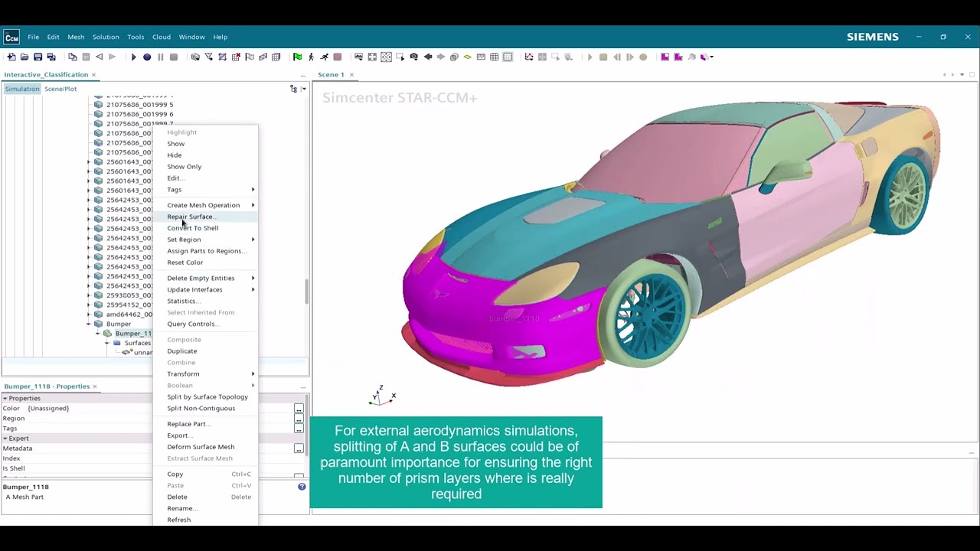Expand Create Mesh Operation submenu

[x=205, y=205]
